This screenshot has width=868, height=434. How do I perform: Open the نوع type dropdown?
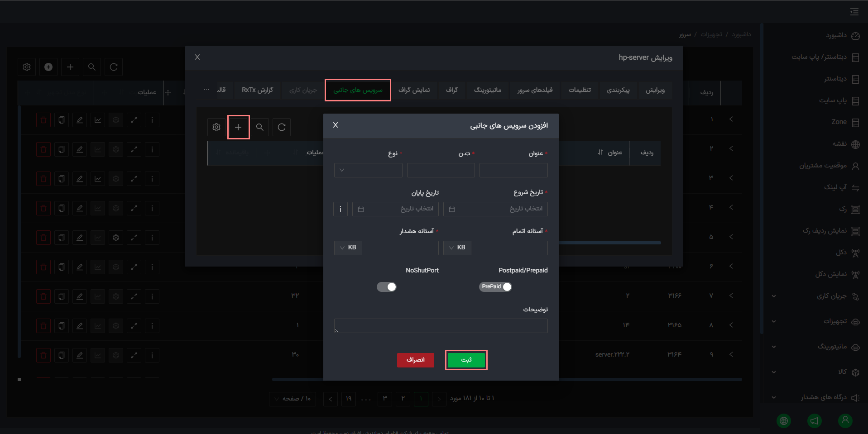pos(368,170)
